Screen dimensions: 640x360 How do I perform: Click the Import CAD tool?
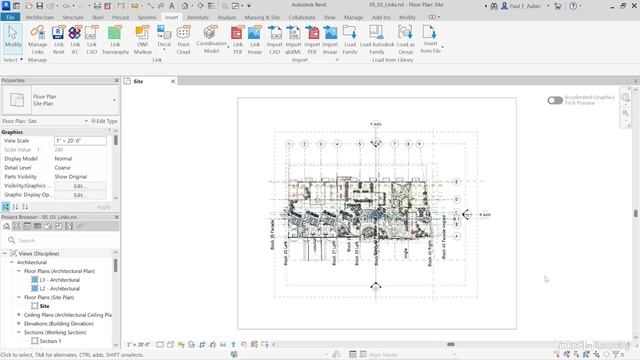[x=274, y=40]
